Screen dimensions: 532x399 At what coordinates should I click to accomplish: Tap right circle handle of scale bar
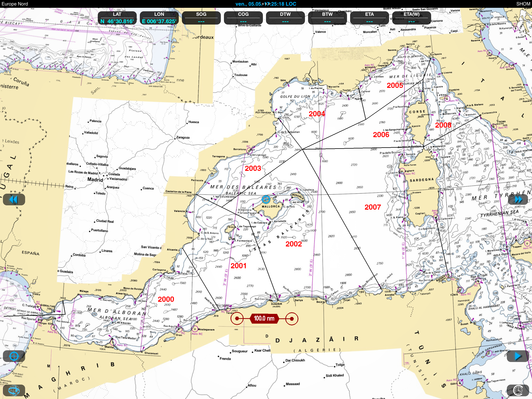(x=292, y=319)
